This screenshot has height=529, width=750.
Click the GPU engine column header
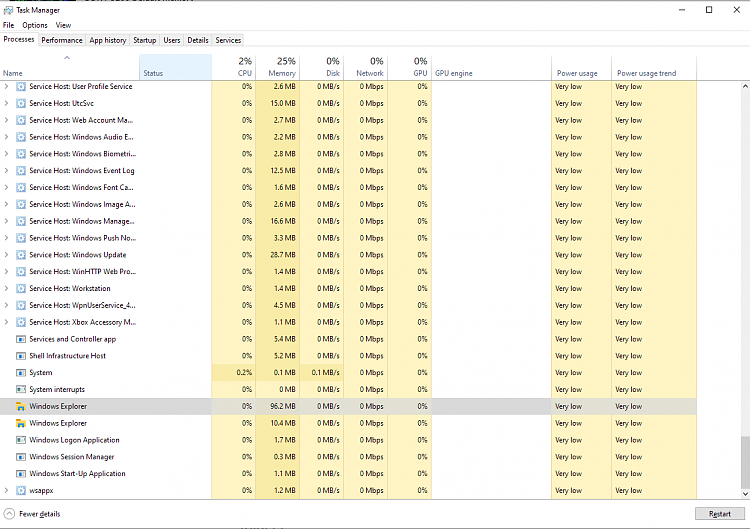point(492,67)
